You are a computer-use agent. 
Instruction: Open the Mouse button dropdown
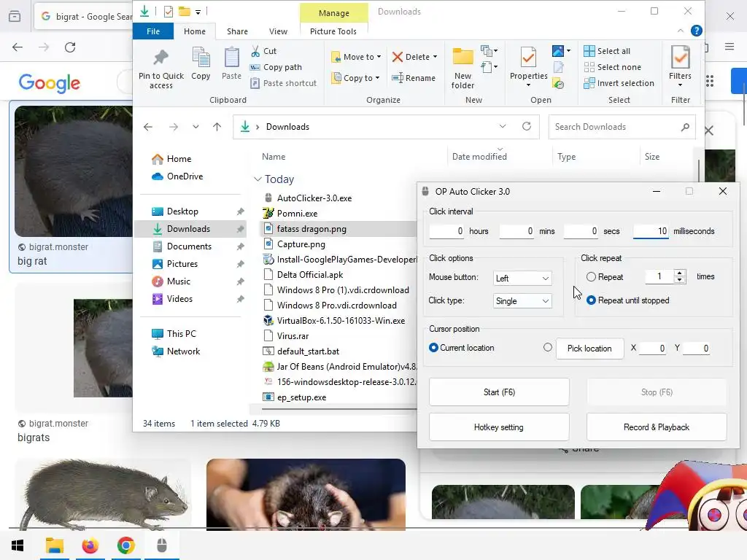[522, 278]
